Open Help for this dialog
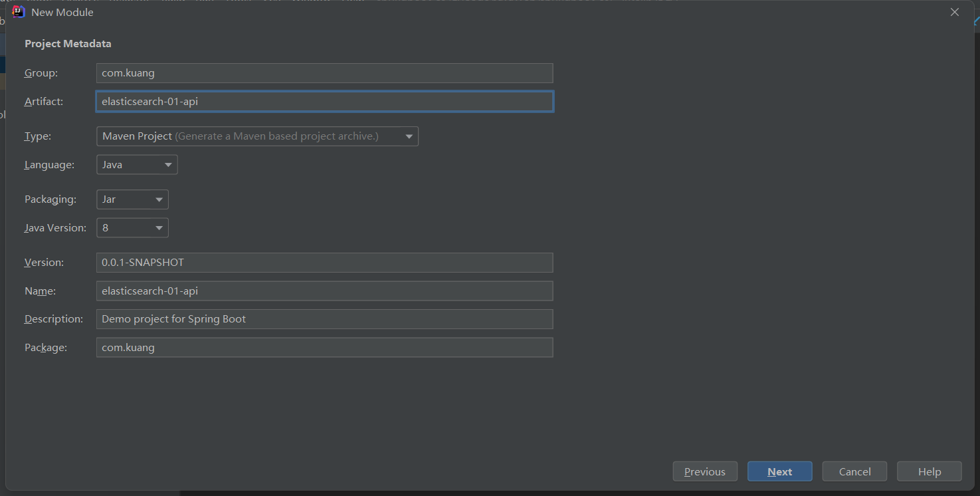The image size is (980, 496). (930, 471)
